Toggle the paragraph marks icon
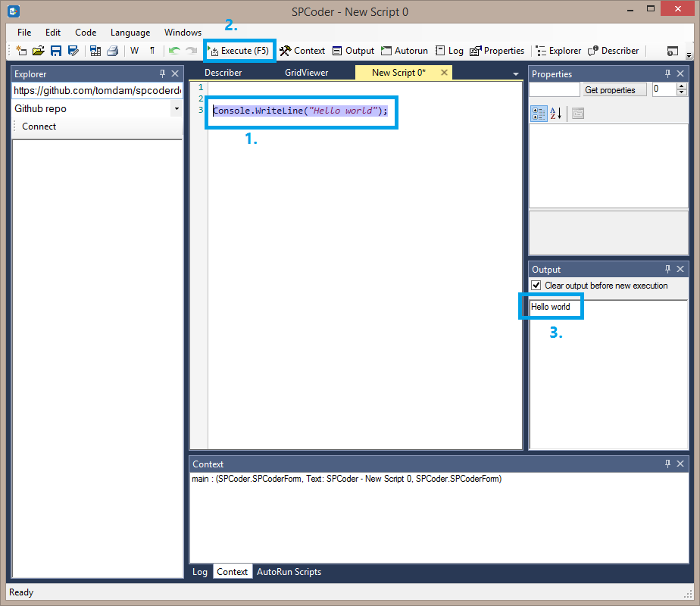The image size is (700, 606). 152,51
